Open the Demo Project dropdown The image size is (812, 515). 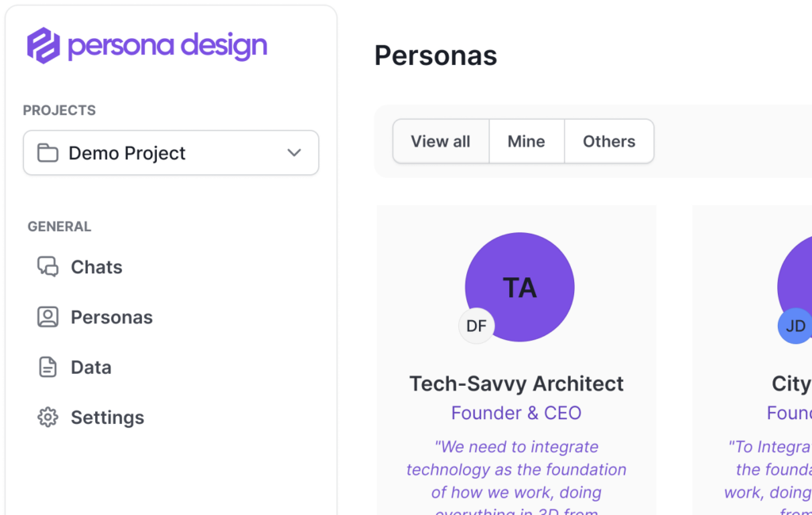point(170,153)
